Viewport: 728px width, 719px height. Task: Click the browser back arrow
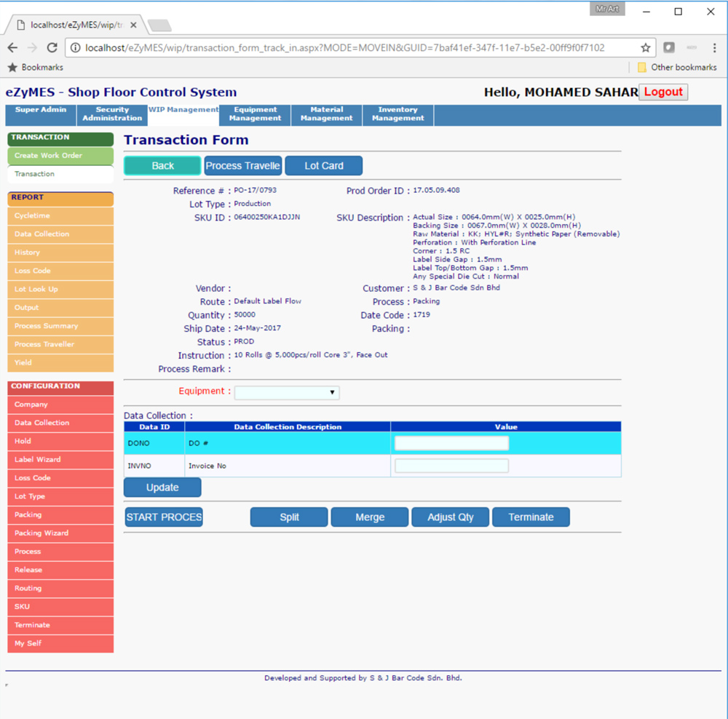coord(12,48)
